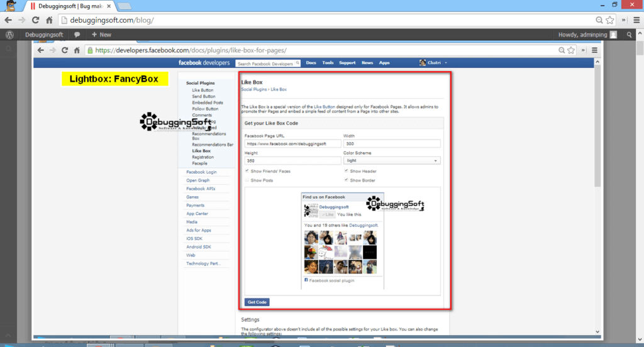Image resolution: width=644 pixels, height=347 pixels.
Task: Bookmark debuggingsoft.com/blog with the star icon
Action: [610, 20]
